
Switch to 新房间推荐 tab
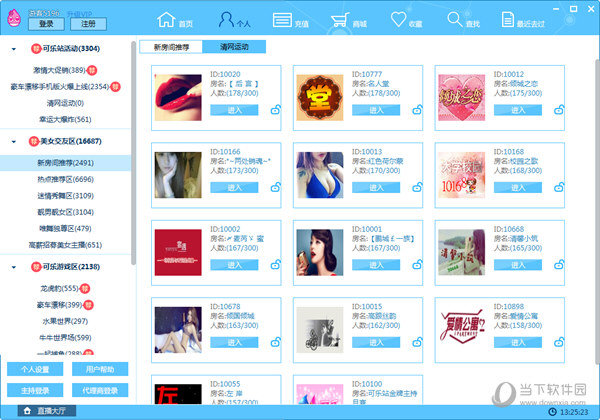point(171,47)
